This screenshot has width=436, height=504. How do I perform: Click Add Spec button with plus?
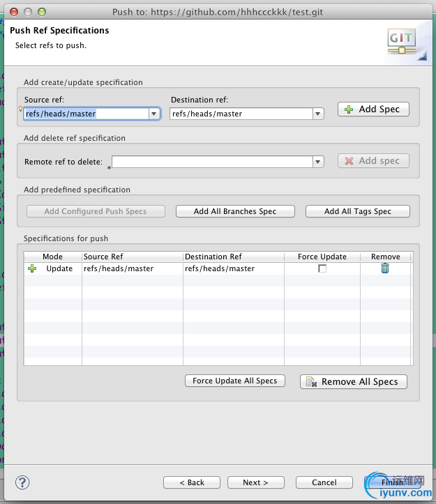[373, 109]
